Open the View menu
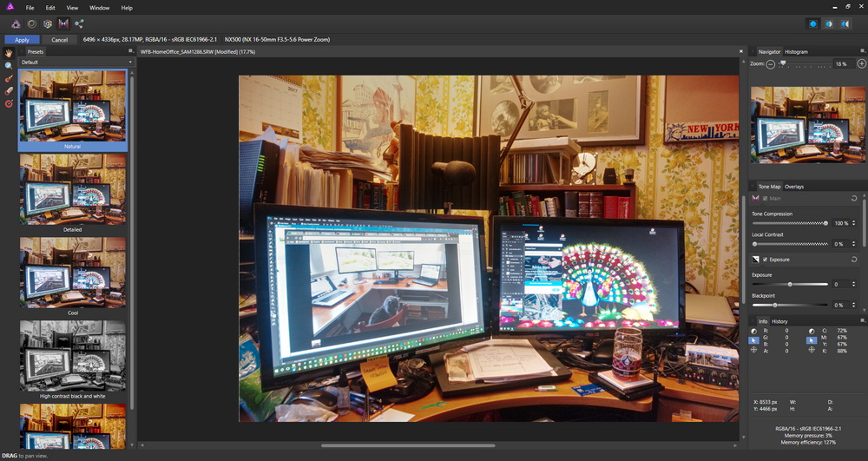Screen dimensions: 868x461 coord(72,8)
